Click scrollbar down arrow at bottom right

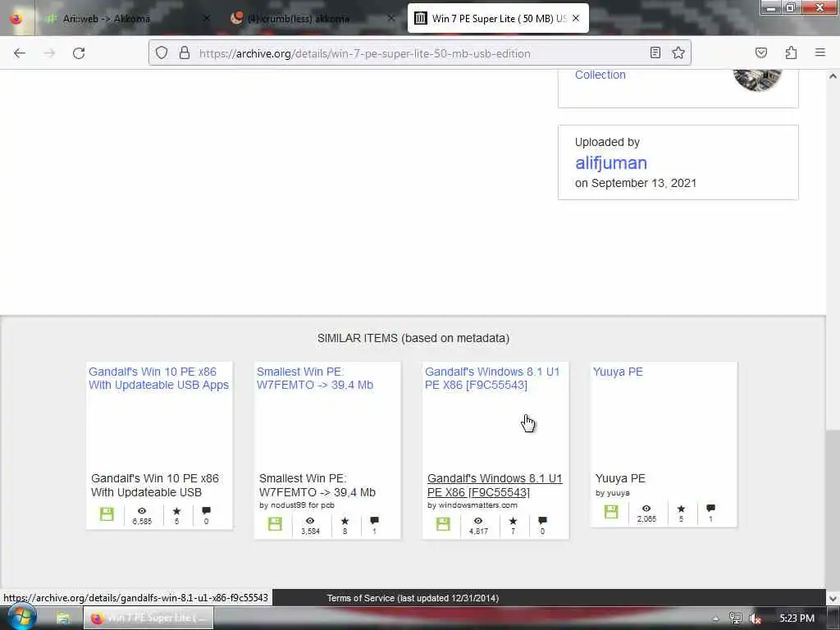[x=833, y=598]
